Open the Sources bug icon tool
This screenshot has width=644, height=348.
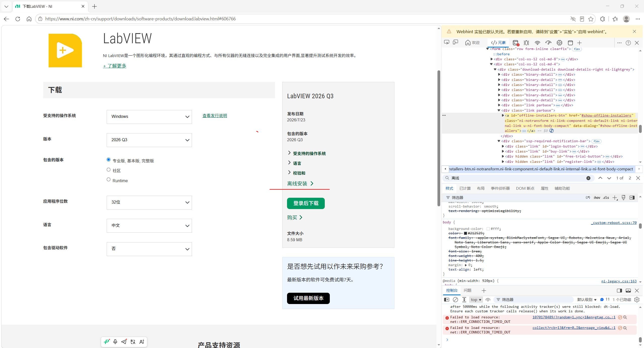click(x=527, y=43)
